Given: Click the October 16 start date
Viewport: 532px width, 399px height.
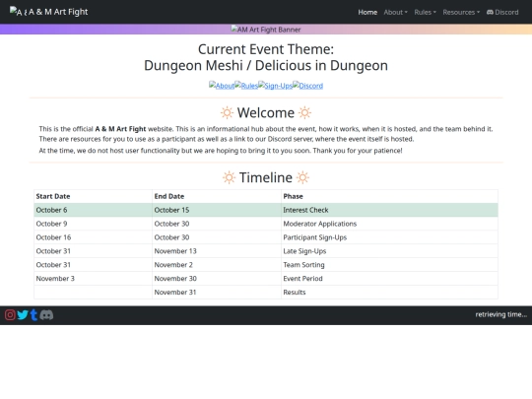Looking at the screenshot, I should pos(93,237).
